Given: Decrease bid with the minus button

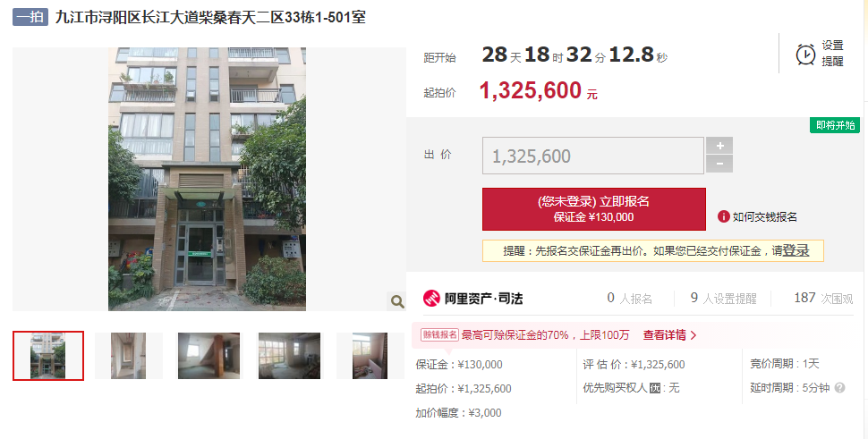Looking at the screenshot, I should (x=719, y=165).
